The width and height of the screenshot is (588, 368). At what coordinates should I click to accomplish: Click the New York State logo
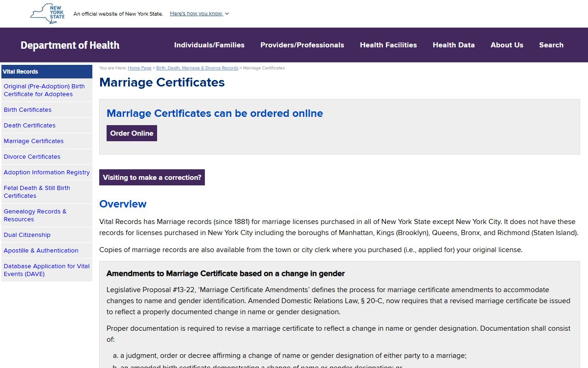[x=48, y=14]
